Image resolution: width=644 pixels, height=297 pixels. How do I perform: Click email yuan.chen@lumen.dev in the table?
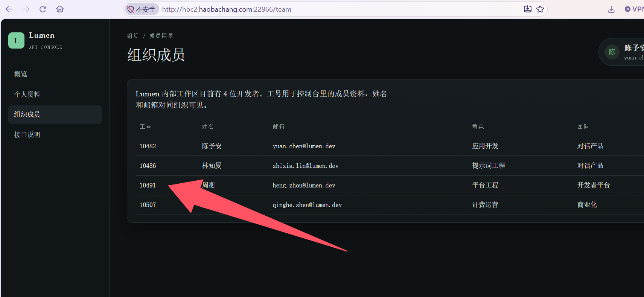tap(304, 146)
